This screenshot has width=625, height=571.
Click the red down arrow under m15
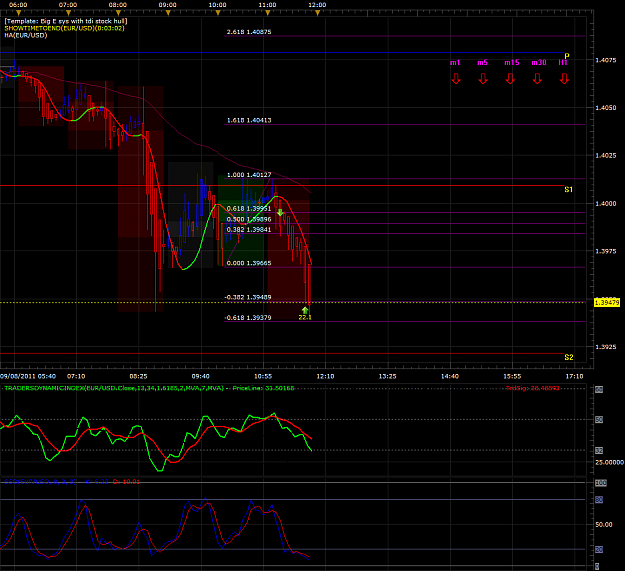coord(510,79)
